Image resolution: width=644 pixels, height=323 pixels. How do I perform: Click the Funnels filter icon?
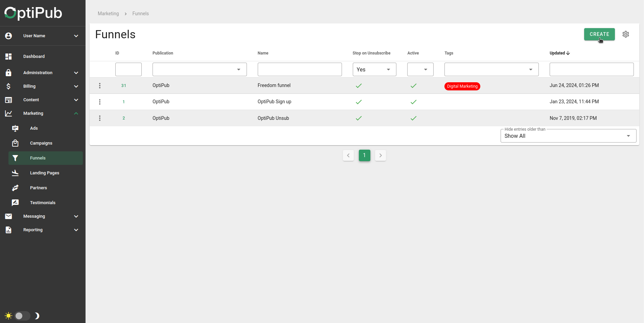[x=15, y=158]
